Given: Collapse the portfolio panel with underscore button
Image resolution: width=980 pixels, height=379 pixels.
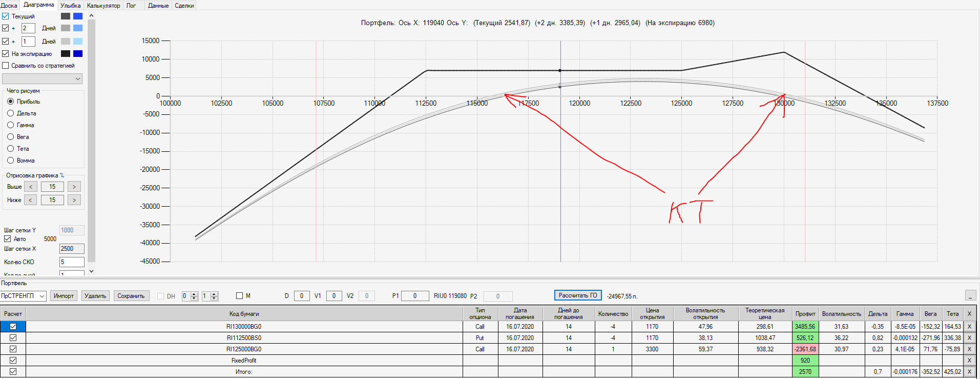Looking at the screenshot, I should point(970,296).
